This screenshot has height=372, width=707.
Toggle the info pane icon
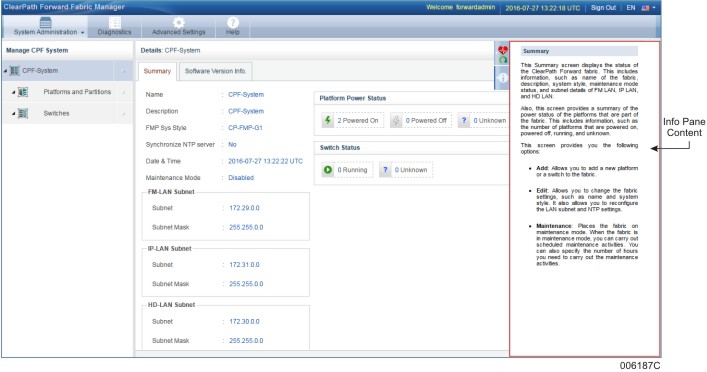point(502,78)
